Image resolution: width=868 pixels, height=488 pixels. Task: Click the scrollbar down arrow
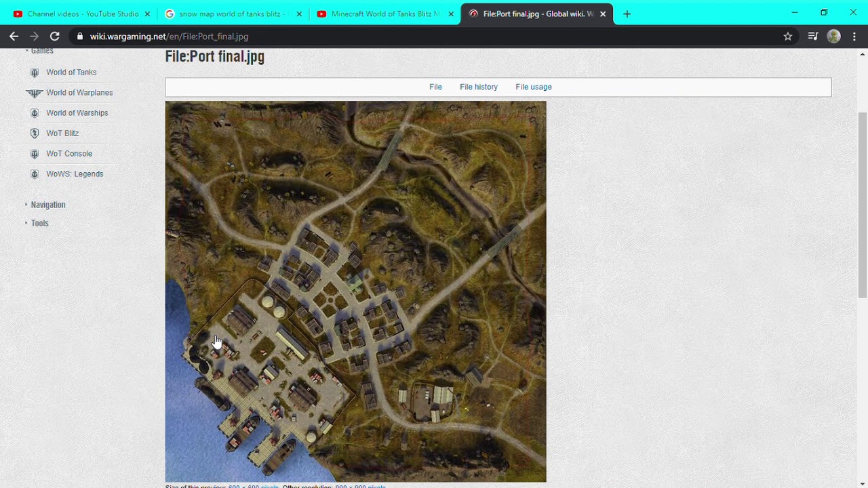[863, 483]
